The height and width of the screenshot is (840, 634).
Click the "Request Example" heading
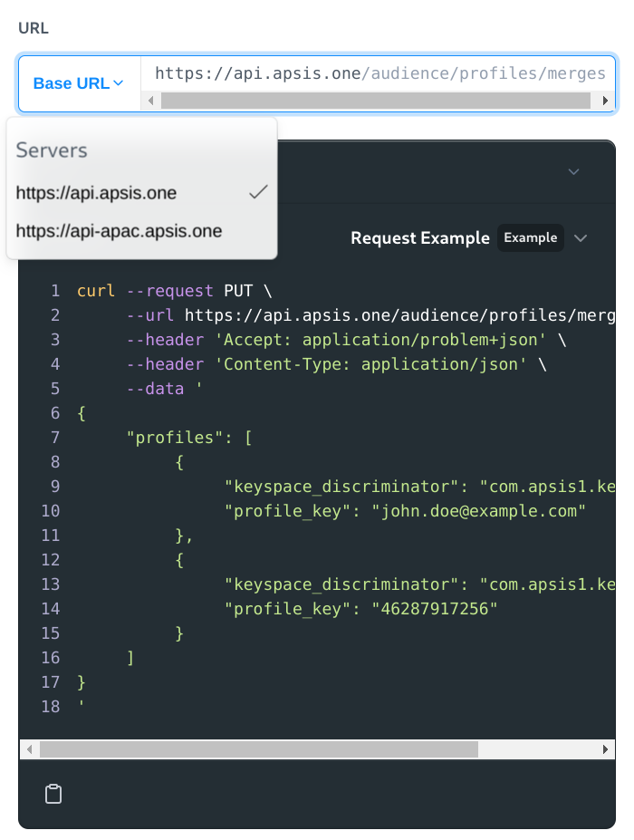click(x=420, y=237)
